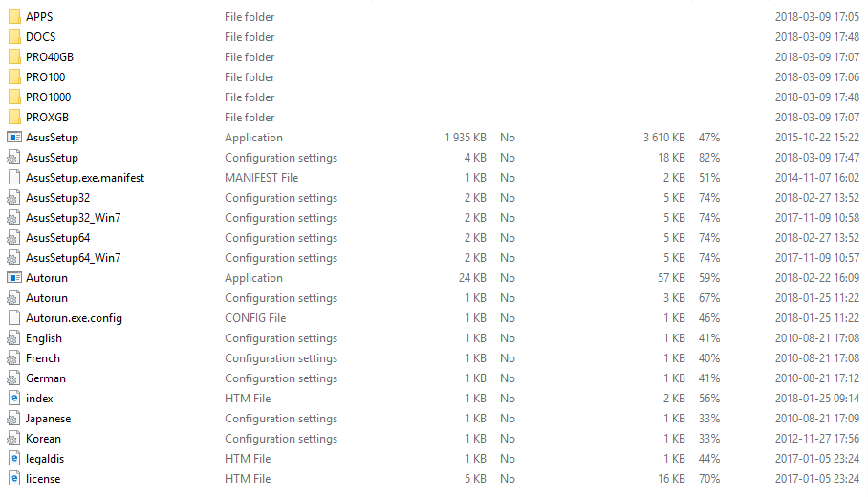
Task: Click the name "AsusSetup32"
Action: point(57,198)
